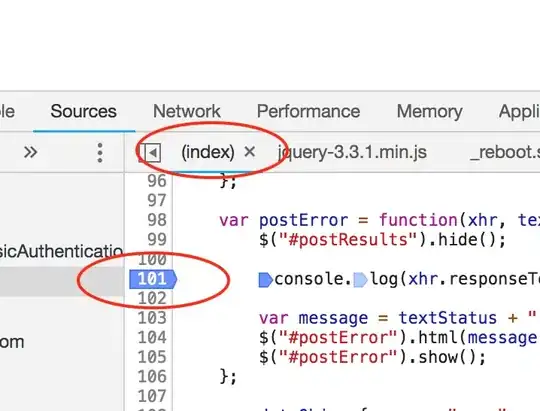Set a breakpoint on line 103
Screen dimensions: 540x411
click(x=152, y=318)
